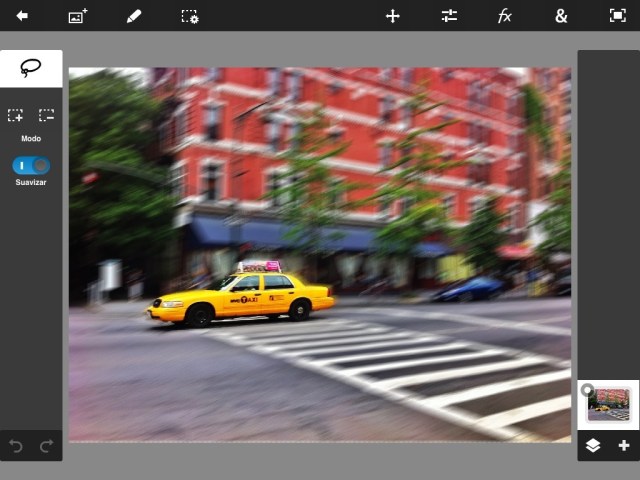Tap the back arrow to exit
The height and width of the screenshot is (480, 640).
point(21,16)
